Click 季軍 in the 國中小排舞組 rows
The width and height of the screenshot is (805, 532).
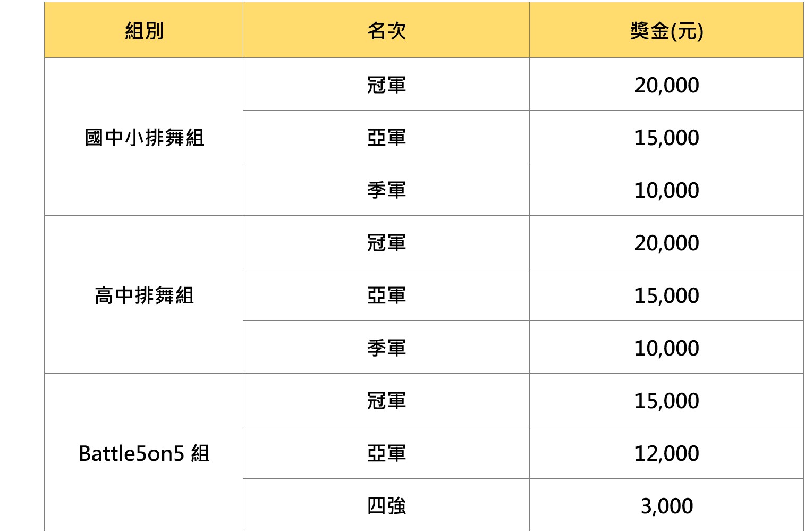[x=386, y=189]
